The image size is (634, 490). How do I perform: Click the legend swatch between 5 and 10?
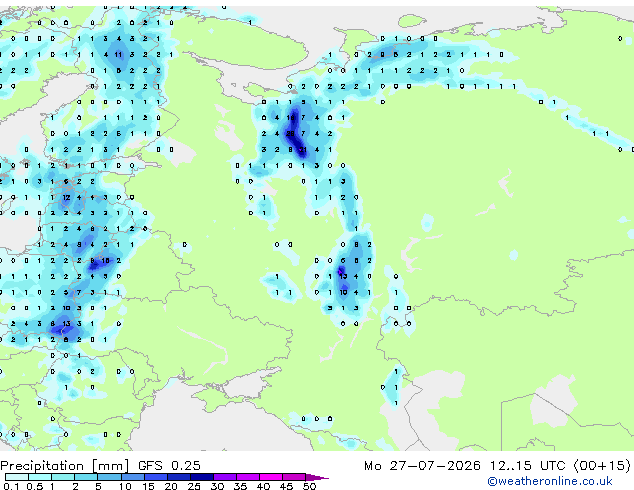click(110, 477)
